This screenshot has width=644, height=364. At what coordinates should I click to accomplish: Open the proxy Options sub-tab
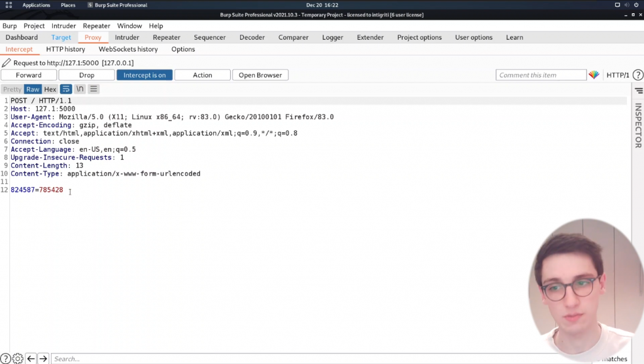(183, 49)
